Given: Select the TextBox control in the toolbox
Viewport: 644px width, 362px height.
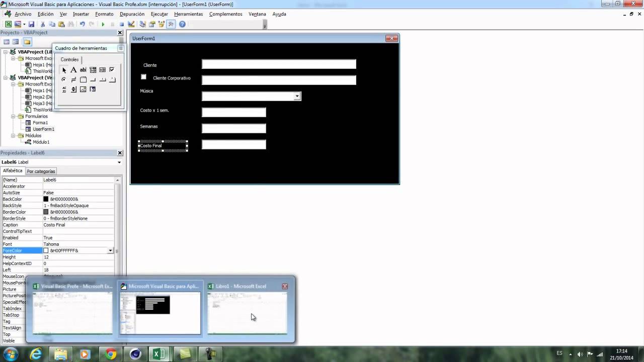Looking at the screenshot, I should tap(83, 70).
